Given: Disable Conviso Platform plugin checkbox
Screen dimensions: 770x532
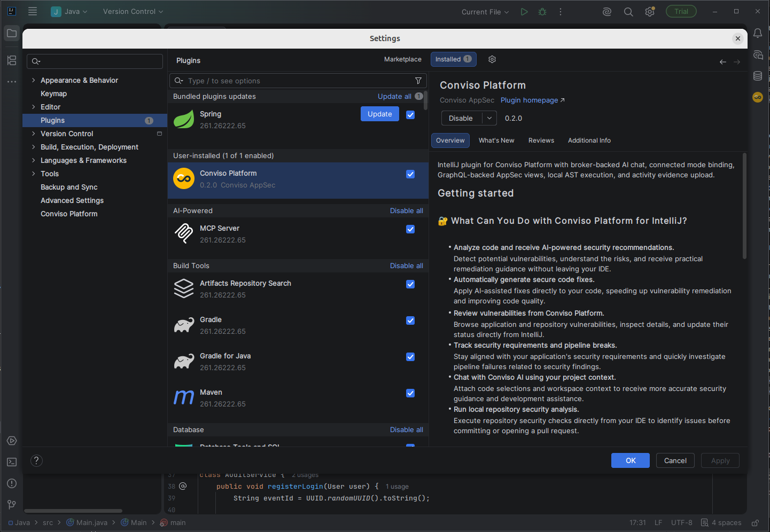Looking at the screenshot, I should click(x=410, y=174).
